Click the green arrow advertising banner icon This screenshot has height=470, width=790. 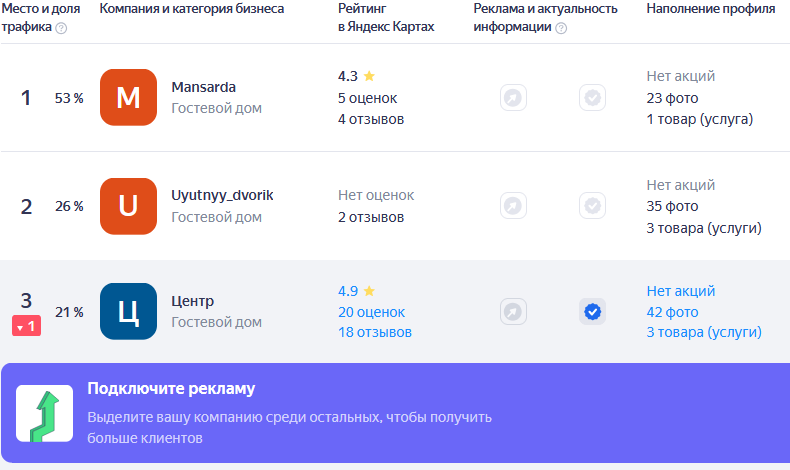coord(44,414)
